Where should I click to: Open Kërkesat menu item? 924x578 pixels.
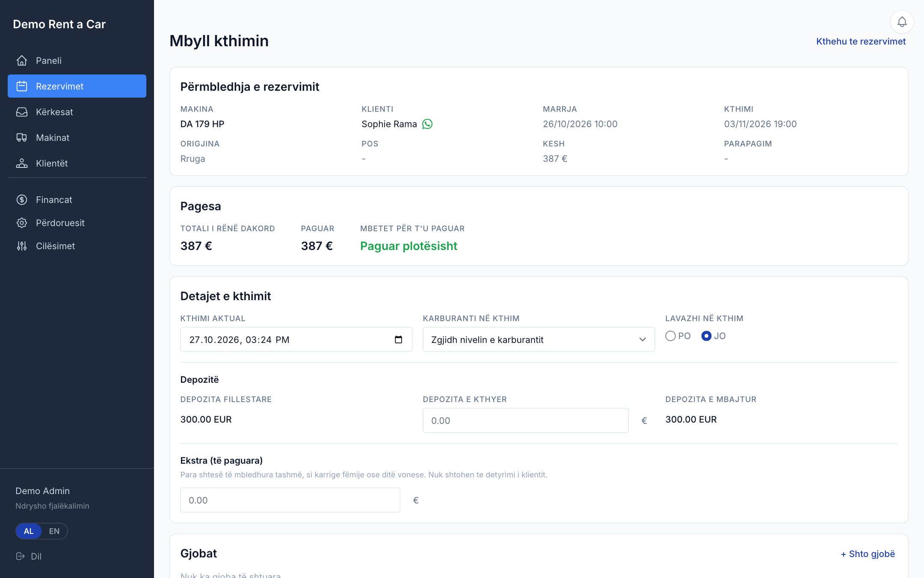[77, 112]
